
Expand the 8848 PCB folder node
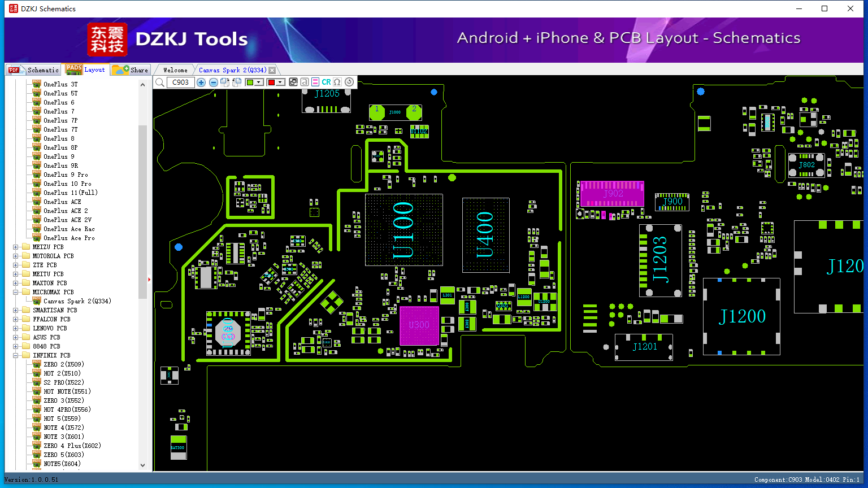16,346
